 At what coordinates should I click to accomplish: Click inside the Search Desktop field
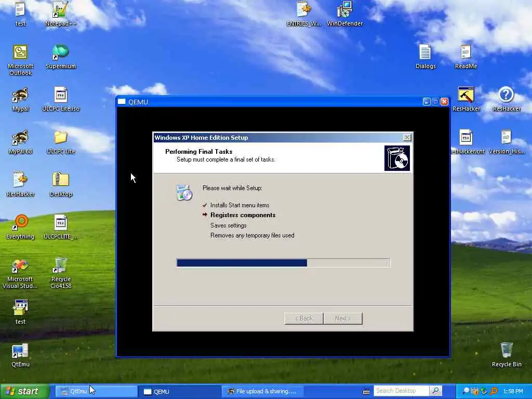402,391
